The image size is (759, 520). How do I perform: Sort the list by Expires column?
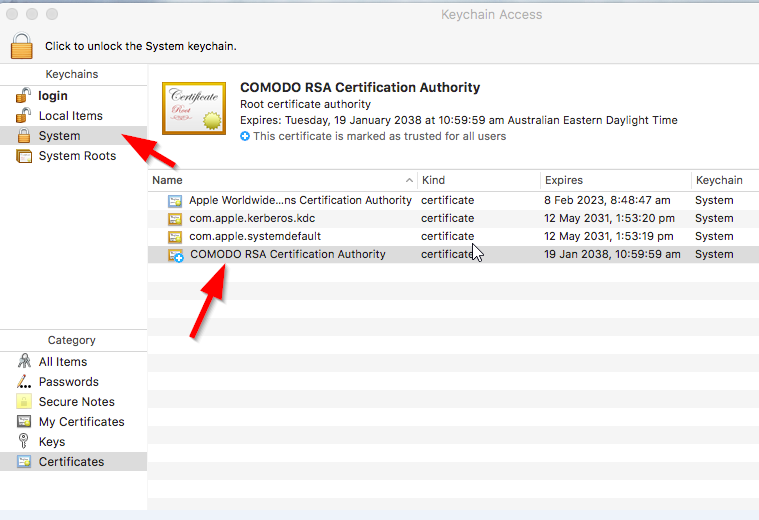(616, 180)
